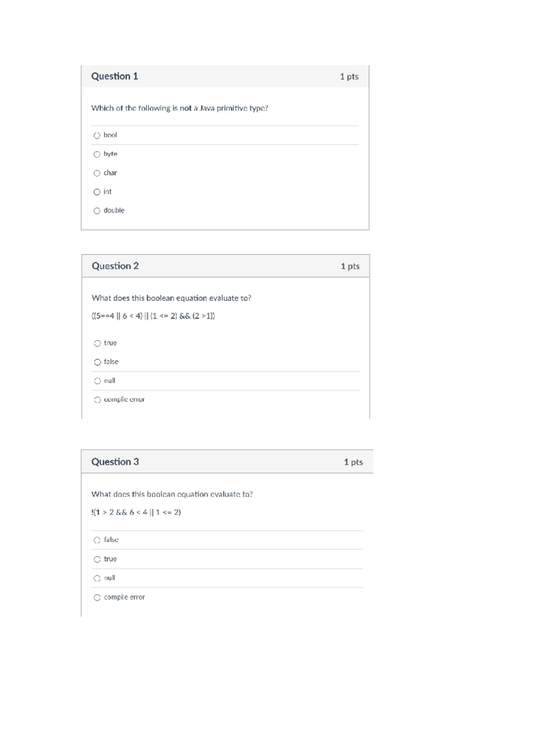Click the '1 pts' label on Question 1
The height and width of the screenshot is (756, 535).
(x=350, y=76)
